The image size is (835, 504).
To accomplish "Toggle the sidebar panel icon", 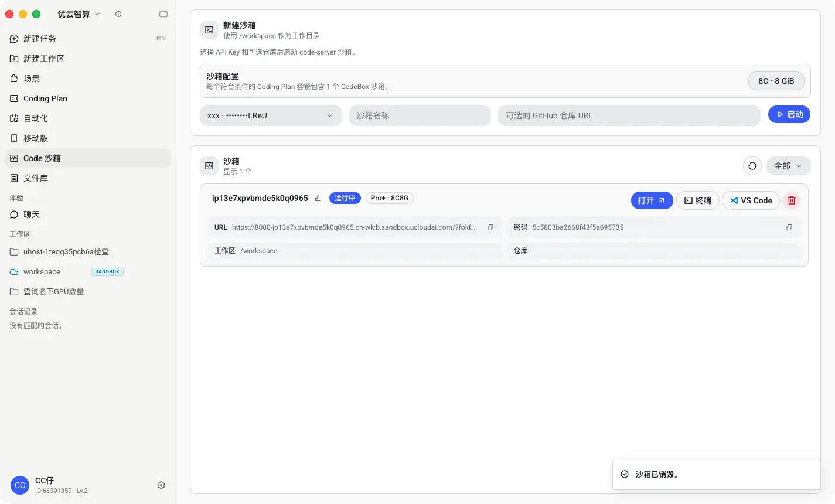I will pos(163,14).
